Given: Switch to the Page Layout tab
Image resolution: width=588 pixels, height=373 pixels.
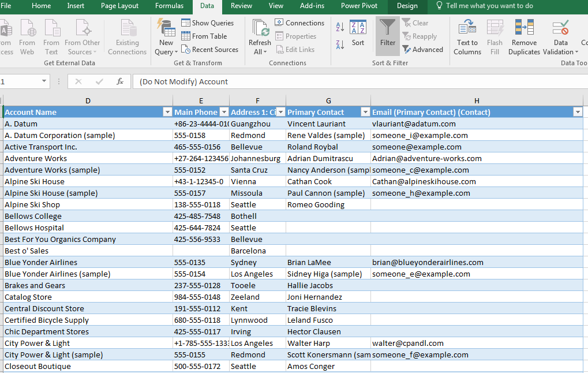Looking at the screenshot, I should point(119,6).
